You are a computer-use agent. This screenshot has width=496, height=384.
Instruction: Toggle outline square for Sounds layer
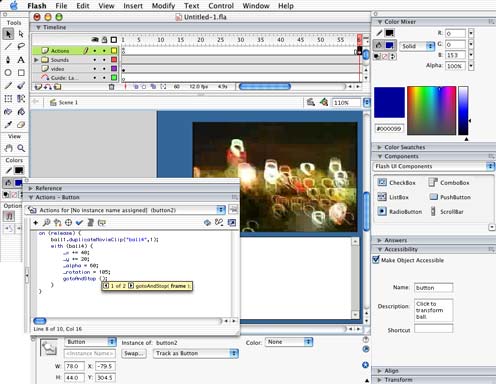[x=114, y=60]
